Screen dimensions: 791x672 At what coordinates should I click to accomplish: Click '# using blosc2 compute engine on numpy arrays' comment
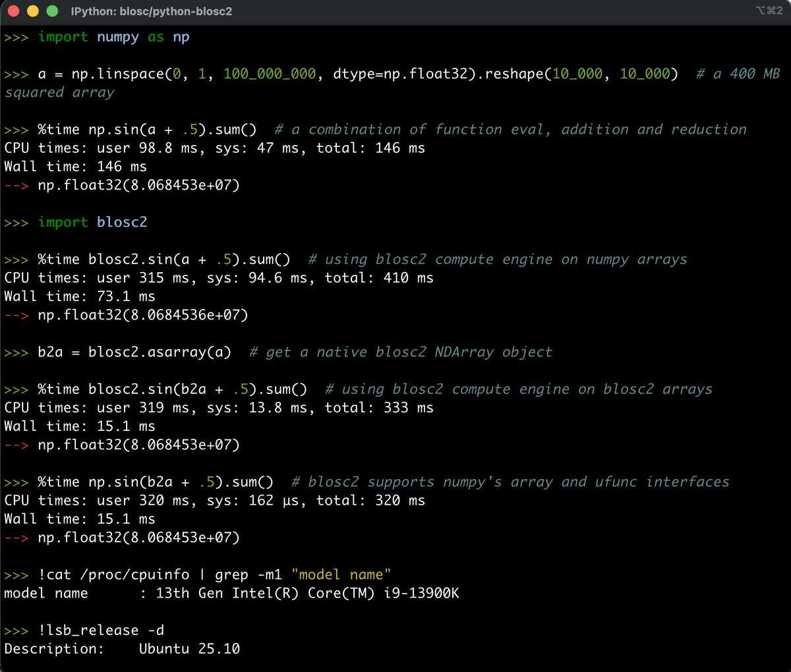[498, 259]
